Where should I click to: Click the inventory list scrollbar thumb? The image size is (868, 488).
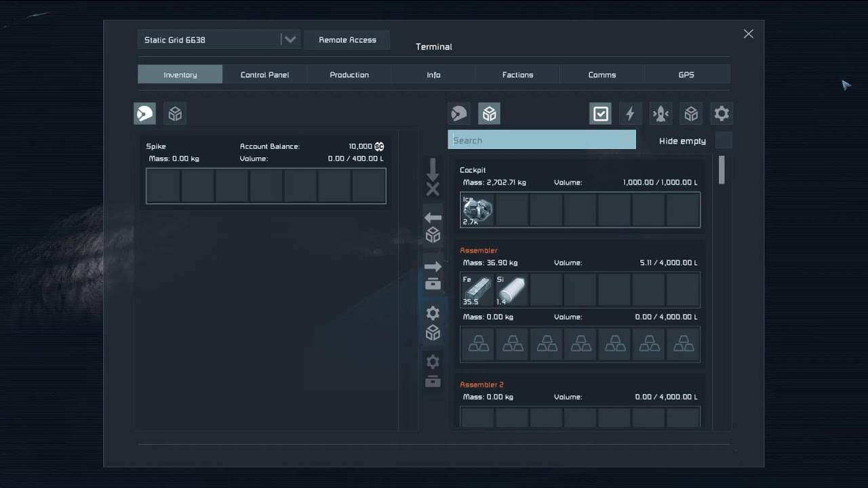point(722,169)
